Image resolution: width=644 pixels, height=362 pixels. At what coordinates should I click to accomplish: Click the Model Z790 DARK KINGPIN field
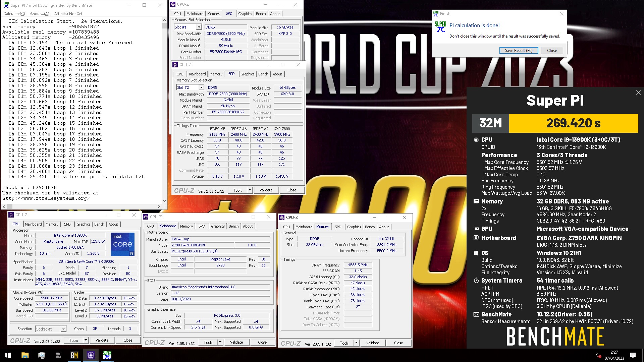pyautogui.click(x=203, y=245)
